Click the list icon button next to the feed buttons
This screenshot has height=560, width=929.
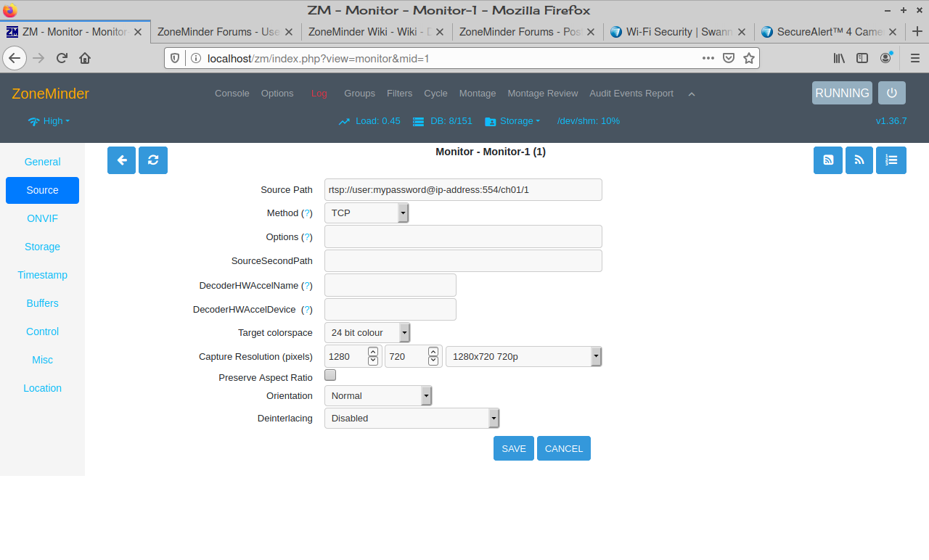[891, 160]
